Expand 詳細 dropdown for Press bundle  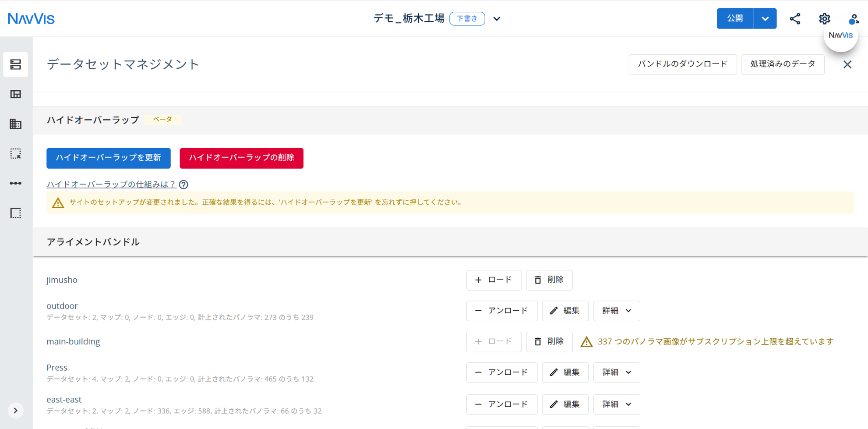pos(617,372)
